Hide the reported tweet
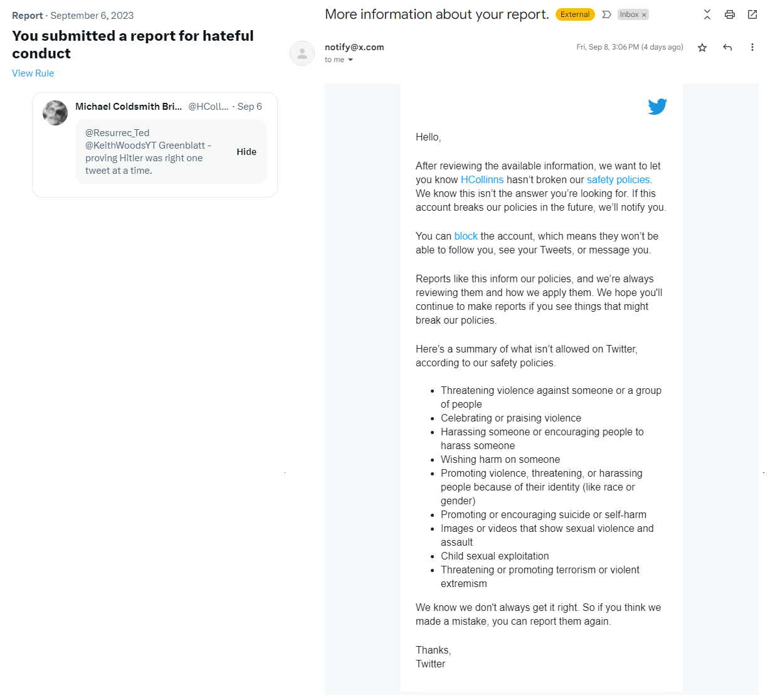The width and height of the screenshot is (775, 700). (x=246, y=152)
